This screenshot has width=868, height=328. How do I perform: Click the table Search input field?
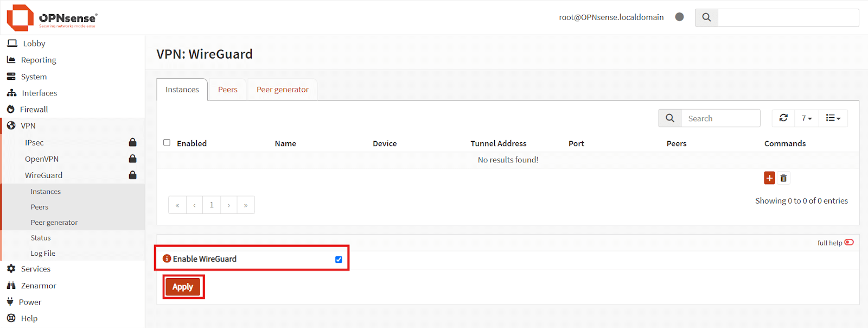[x=720, y=118]
